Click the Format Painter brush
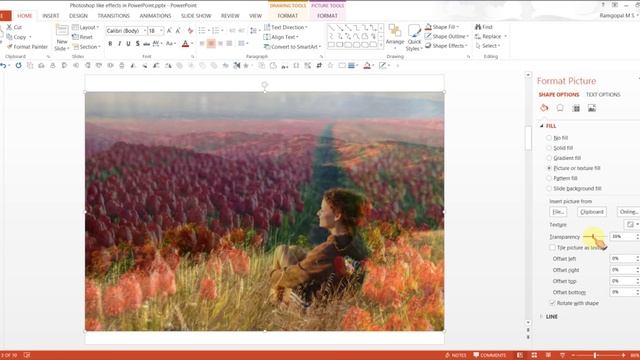This screenshot has height=360, width=640. coord(27,47)
